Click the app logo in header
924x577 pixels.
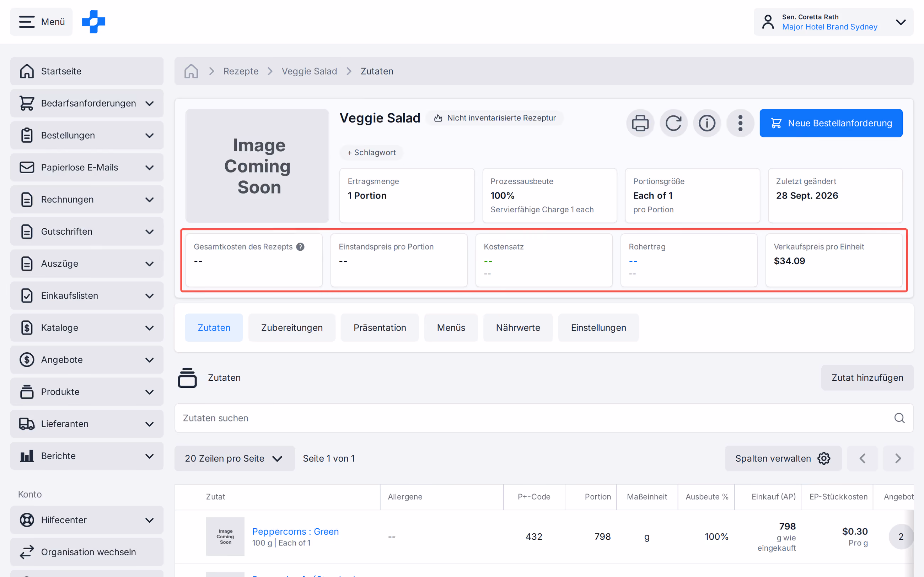pyautogui.click(x=93, y=22)
